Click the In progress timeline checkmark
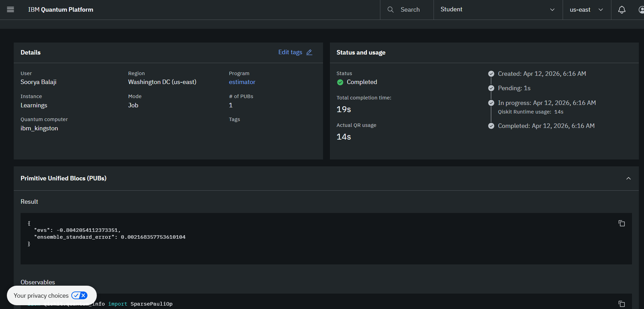 [x=491, y=103]
